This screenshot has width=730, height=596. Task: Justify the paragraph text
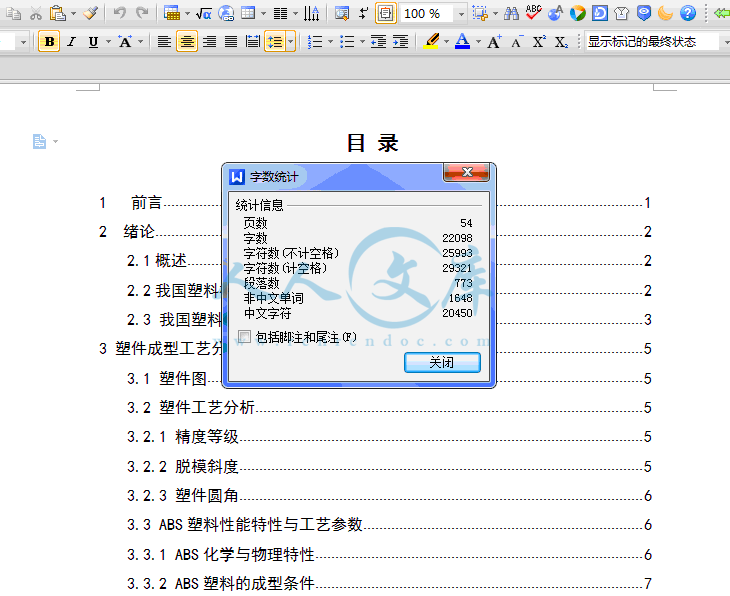[231, 42]
